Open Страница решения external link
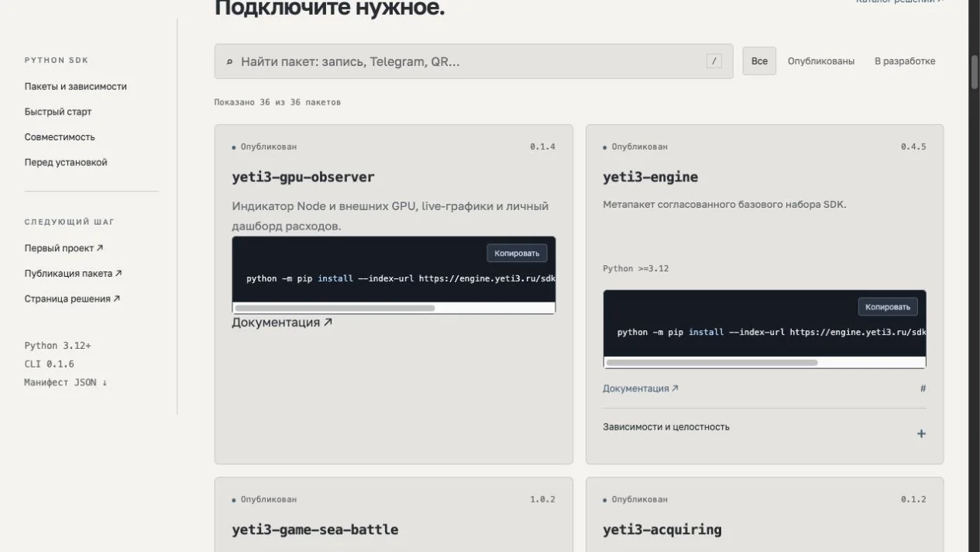The image size is (980, 552). point(72,298)
